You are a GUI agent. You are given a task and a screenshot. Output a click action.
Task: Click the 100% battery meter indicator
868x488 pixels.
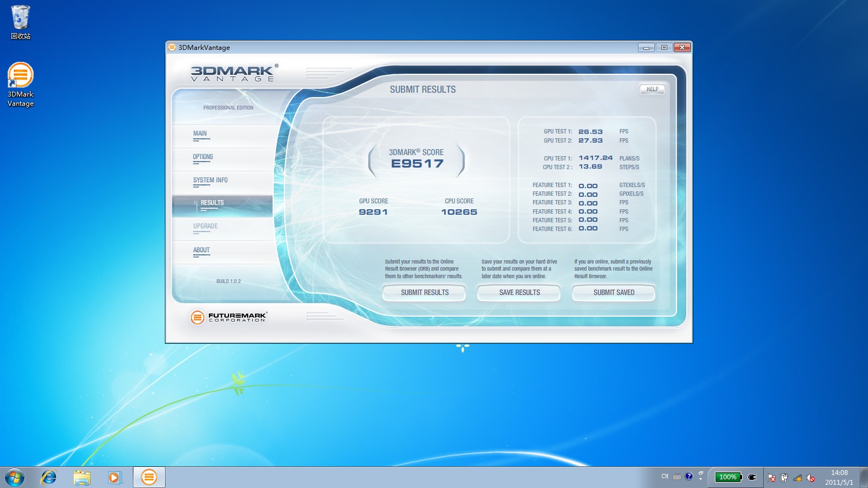coord(728,477)
